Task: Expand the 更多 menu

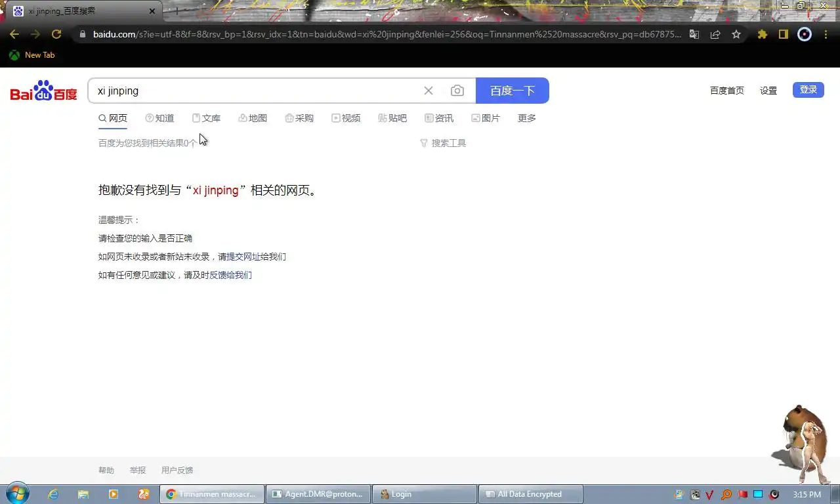Action: [x=527, y=118]
